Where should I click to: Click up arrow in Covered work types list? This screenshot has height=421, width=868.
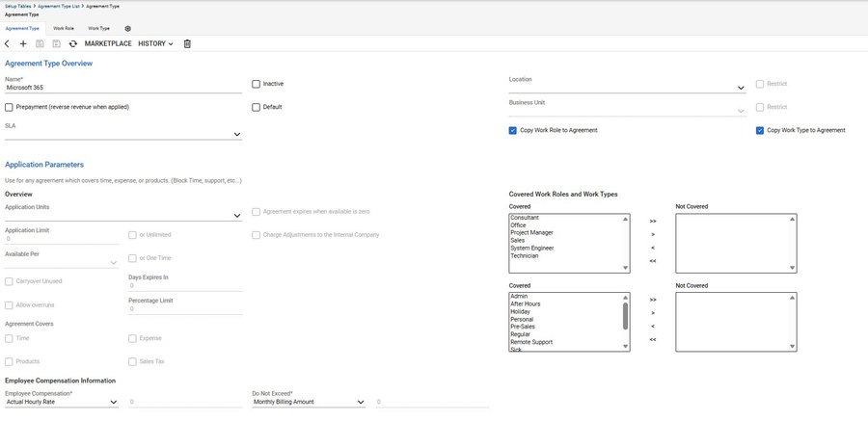(626, 298)
